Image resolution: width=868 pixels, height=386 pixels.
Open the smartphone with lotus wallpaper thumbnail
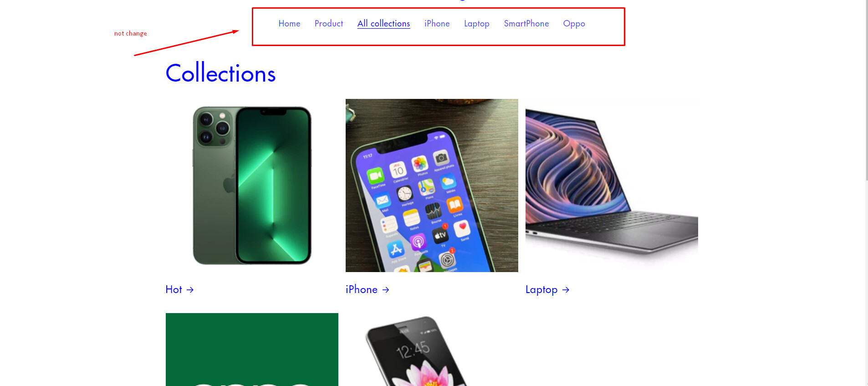432,350
